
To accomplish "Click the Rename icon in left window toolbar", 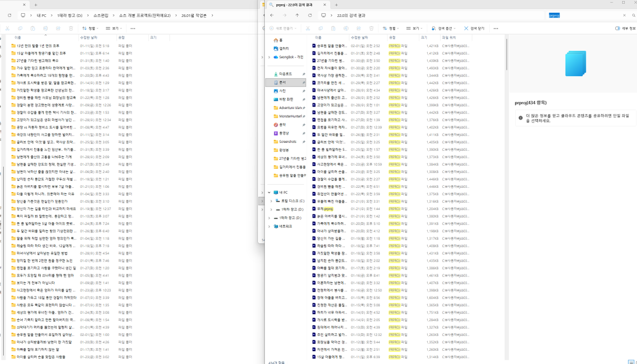I will click(x=46, y=28).
